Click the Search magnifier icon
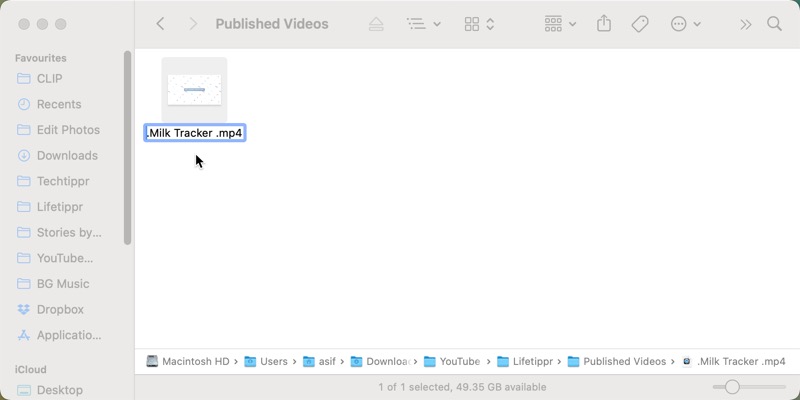The height and width of the screenshot is (400, 800). [774, 24]
